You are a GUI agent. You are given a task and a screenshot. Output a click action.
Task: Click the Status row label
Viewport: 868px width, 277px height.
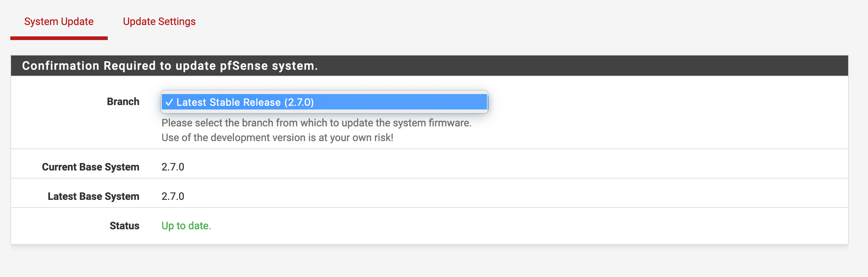124,226
